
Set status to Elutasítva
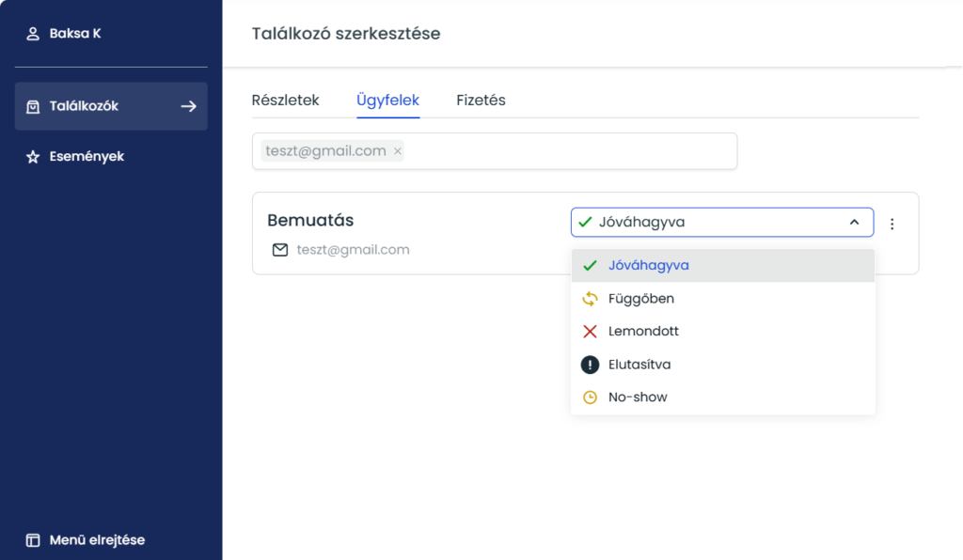639,365
